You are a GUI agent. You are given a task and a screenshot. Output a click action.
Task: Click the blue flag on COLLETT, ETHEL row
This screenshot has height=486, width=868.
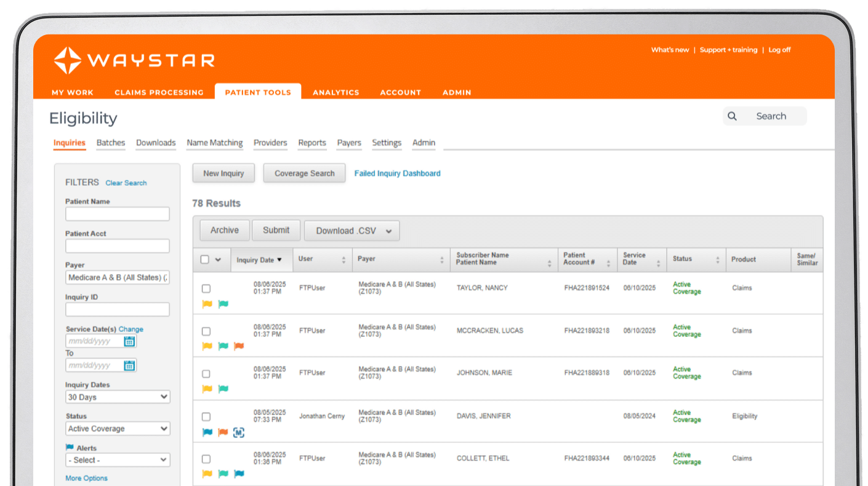tap(239, 474)
